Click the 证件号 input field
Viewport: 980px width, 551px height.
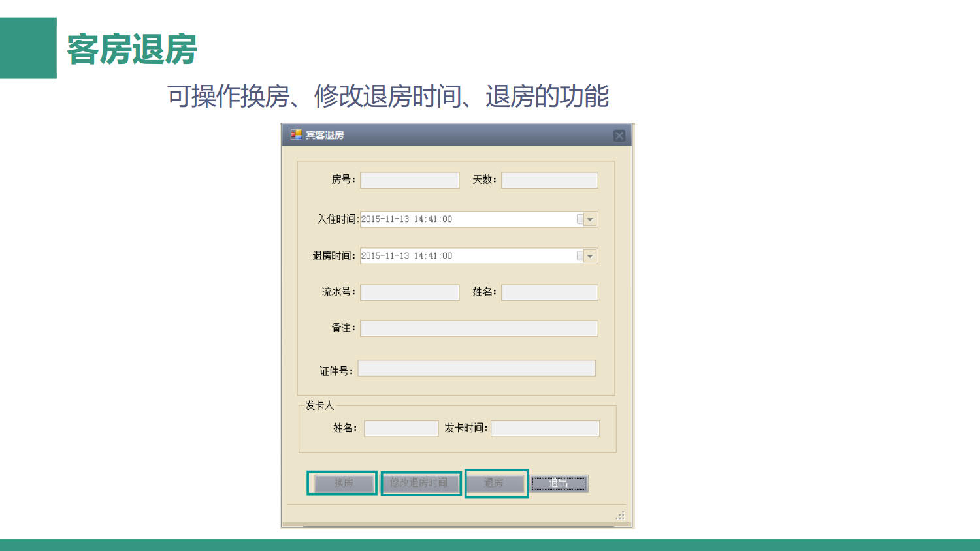(476, 369)
